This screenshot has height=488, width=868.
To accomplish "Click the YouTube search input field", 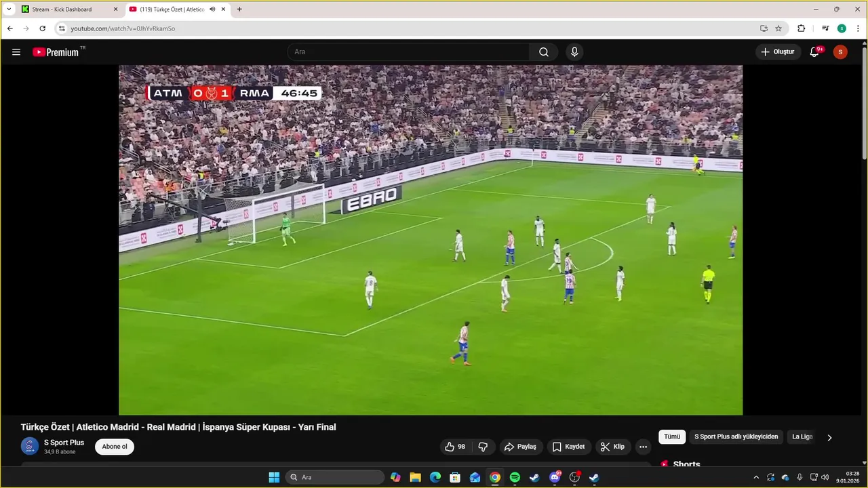I will pyautogui.click(x=409, y=52).
